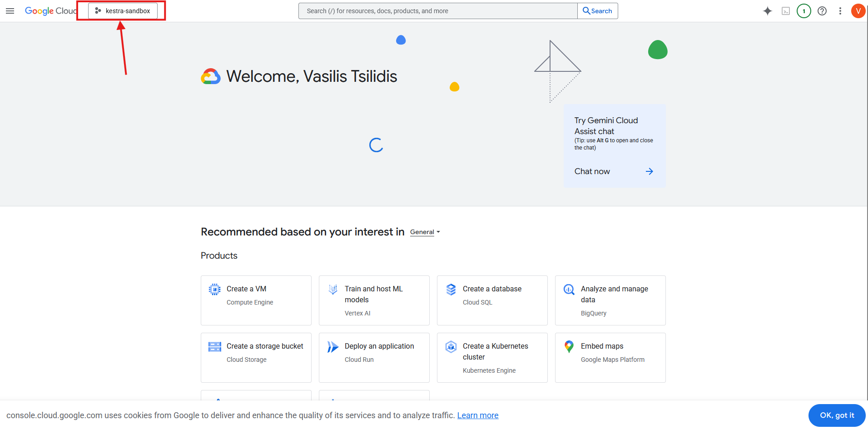
Task: Dismiss cookie notice with OK, got it
Action: click(x=837, y=415)
